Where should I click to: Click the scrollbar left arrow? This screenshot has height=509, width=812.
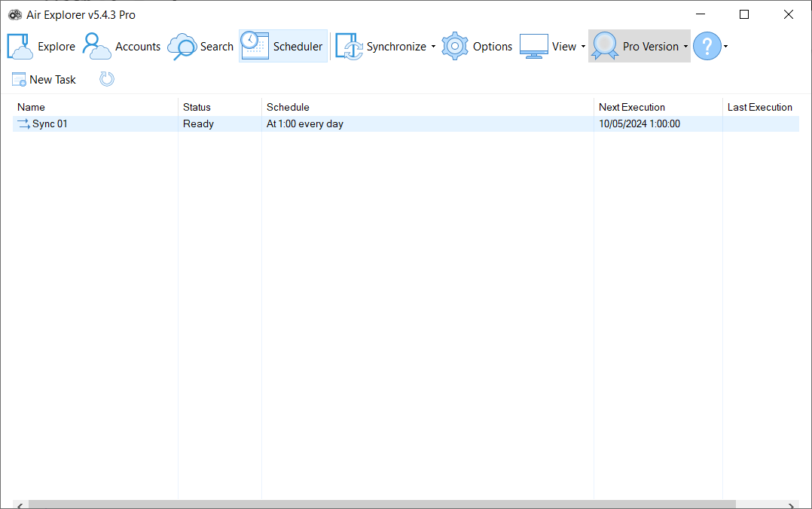point(20,504)
